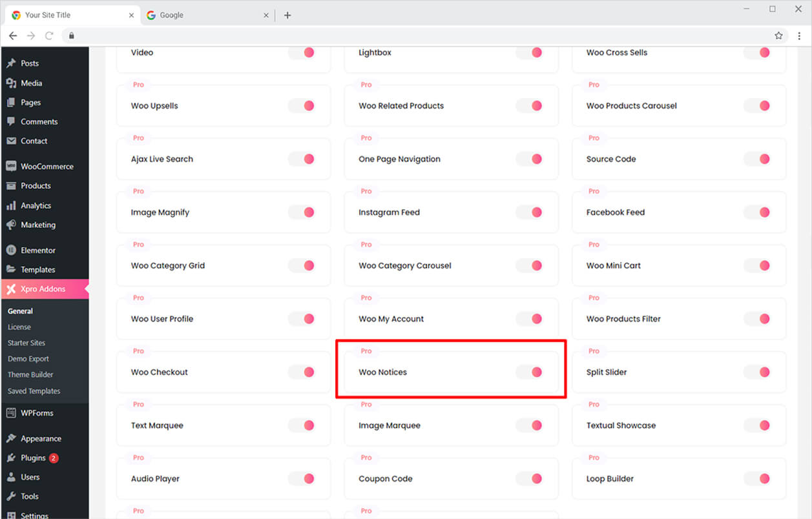The image size is (812, 519).
Task: Click the WPForms icon in sidebar
Action: pyautogui.click(x=11, y=413)
